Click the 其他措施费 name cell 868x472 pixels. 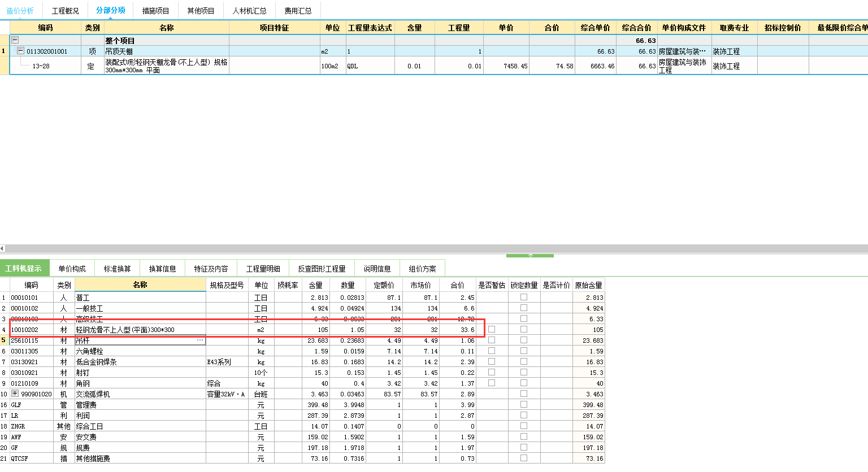[140, 458]
